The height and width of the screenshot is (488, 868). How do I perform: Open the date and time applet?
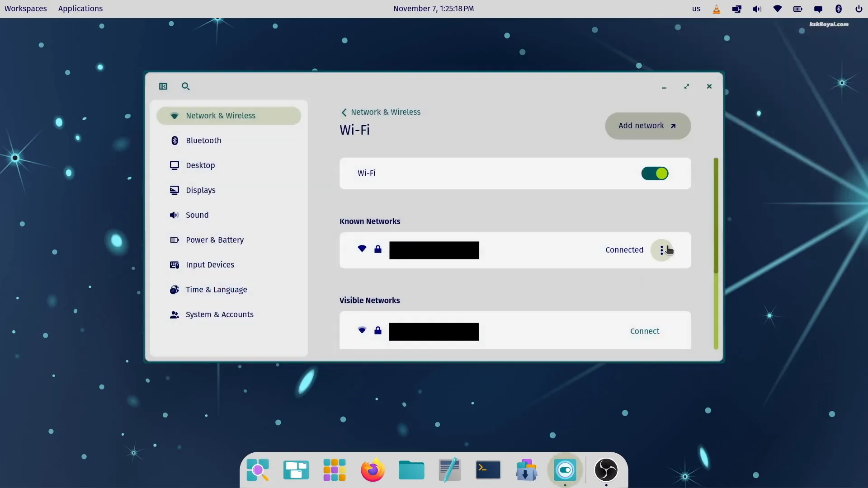[434, 9]
